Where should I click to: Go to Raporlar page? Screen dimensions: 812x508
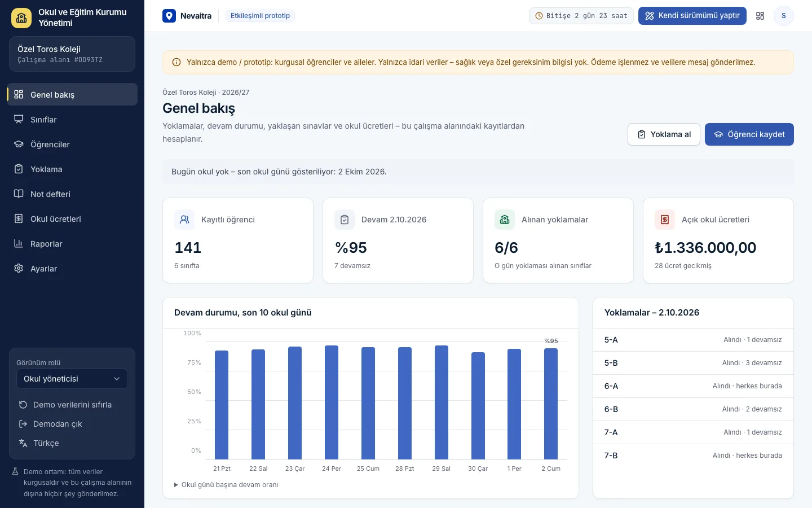click(72, 243)
